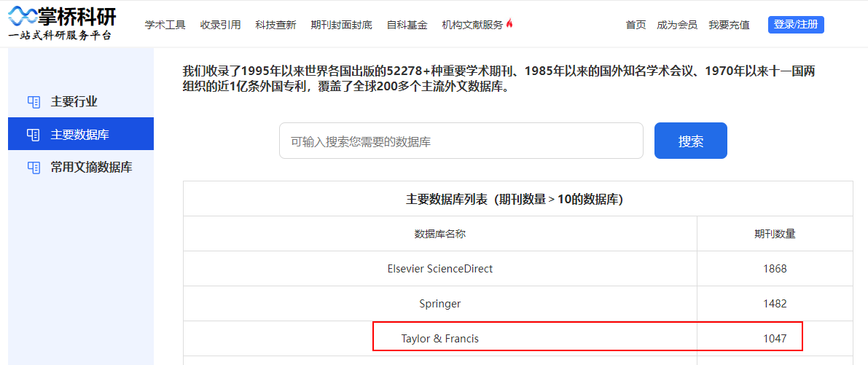Focus the database search input field

click(461, 141)
